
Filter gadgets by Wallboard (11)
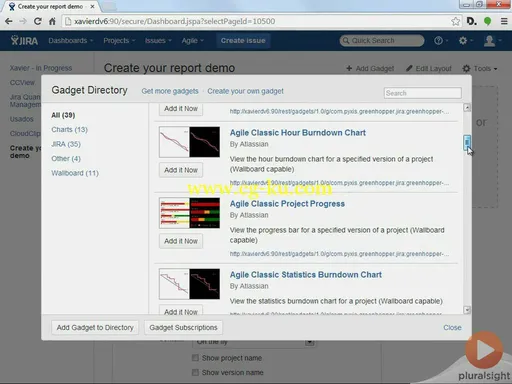coord(75,173)
